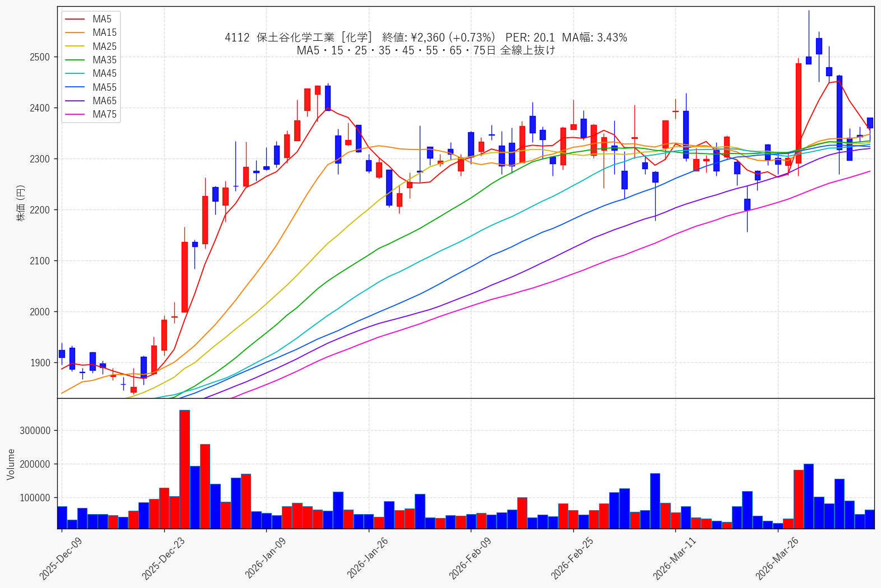Click the 100000 volume axis label

click(35, 498)
